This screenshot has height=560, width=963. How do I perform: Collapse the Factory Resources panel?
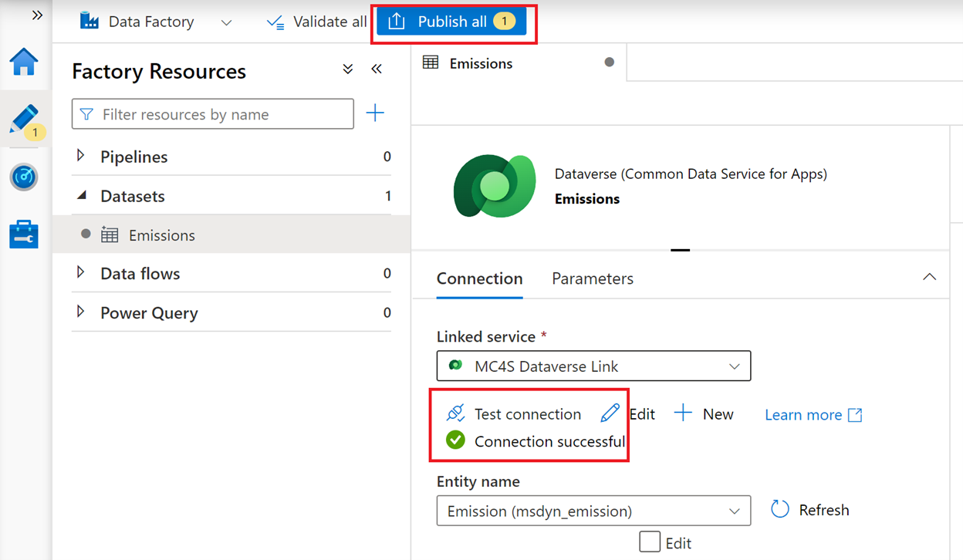tap(377, 69)
